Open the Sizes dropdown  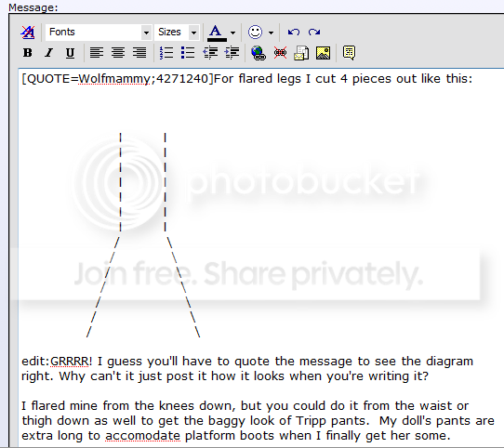point(178,33)
